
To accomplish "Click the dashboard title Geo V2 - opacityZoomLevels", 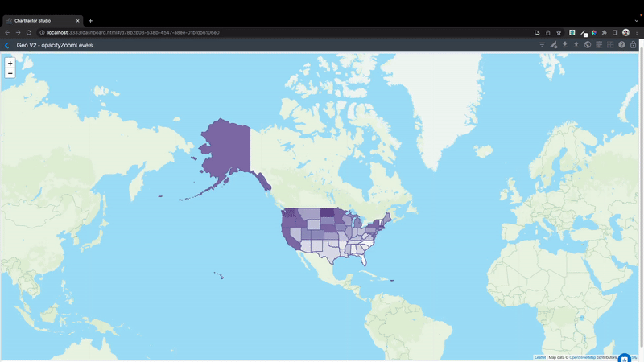I will coord(55,45).
